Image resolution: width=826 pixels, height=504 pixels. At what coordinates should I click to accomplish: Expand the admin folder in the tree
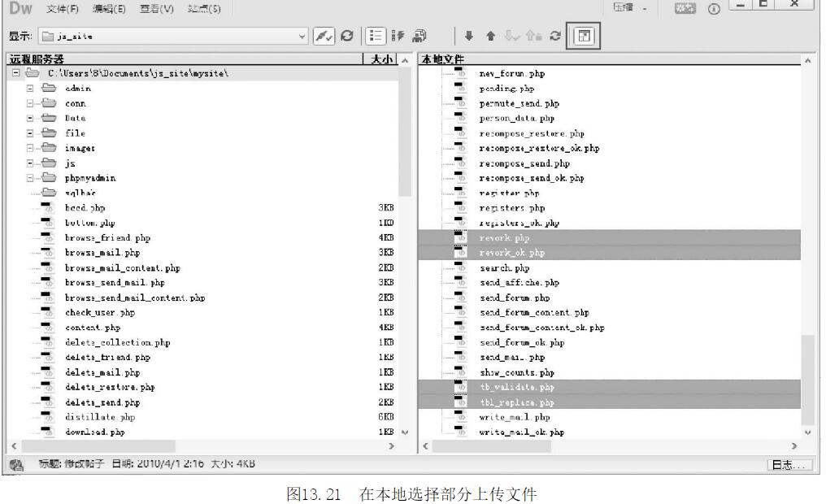click(30, 89)
